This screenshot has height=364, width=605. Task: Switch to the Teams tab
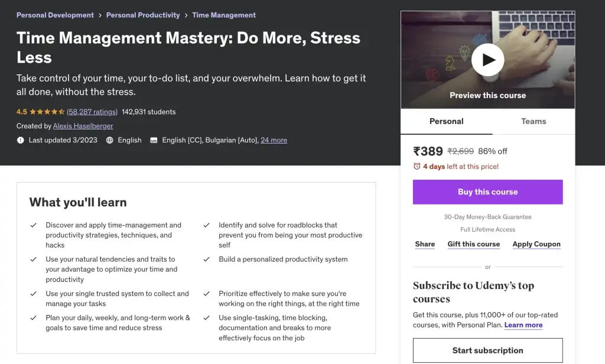533,121
